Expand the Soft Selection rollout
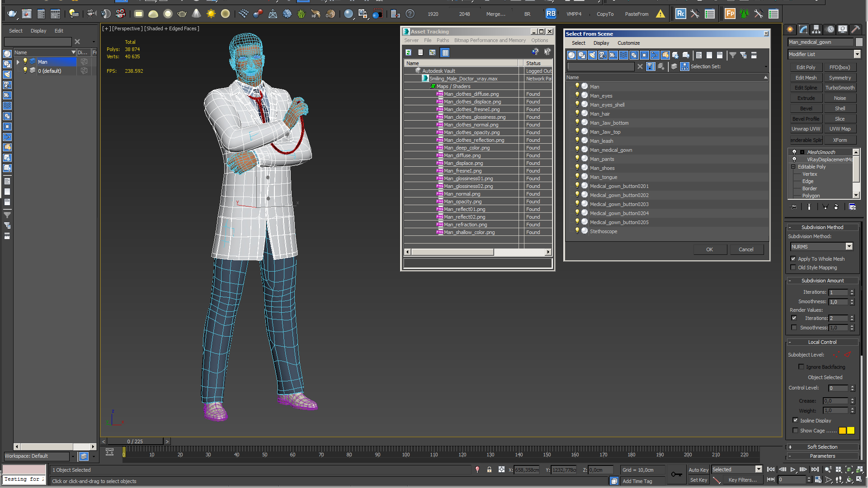 coord(823,447)
